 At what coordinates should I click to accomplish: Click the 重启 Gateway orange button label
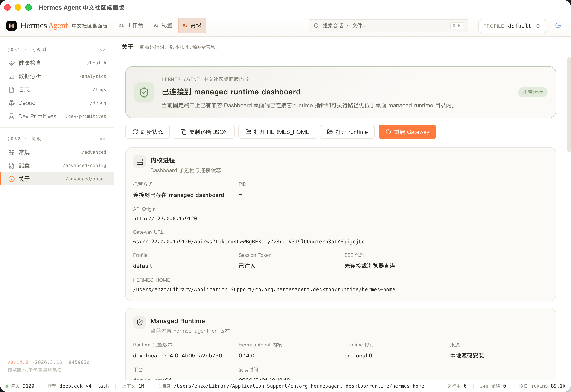(x=412, y=132)
